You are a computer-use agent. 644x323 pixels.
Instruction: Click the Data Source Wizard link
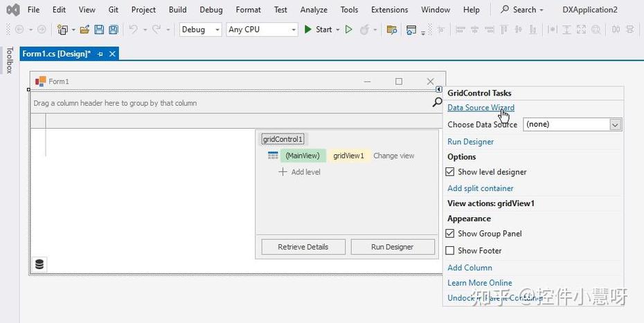click(481, 107)
